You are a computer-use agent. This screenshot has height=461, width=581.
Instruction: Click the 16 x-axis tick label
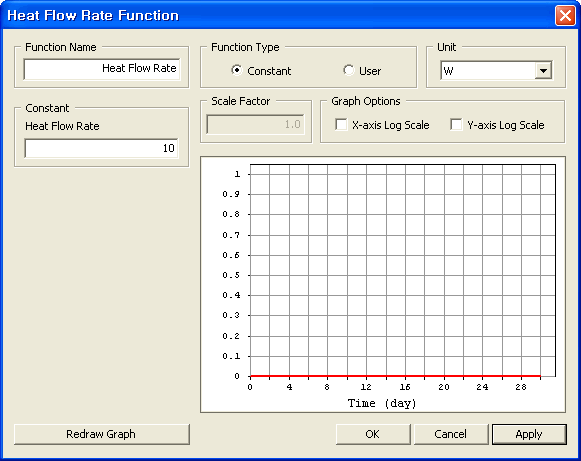[405, 387]
